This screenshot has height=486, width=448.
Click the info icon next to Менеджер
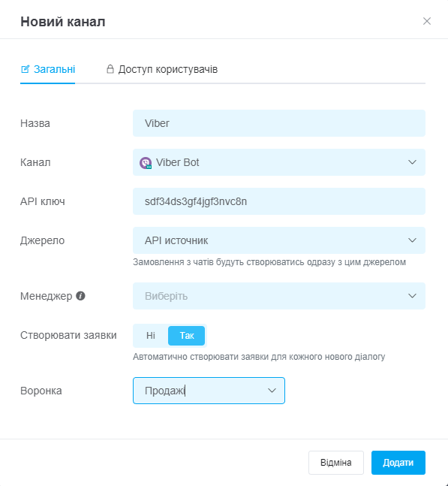pyautogui.click(x=80, y=296)
